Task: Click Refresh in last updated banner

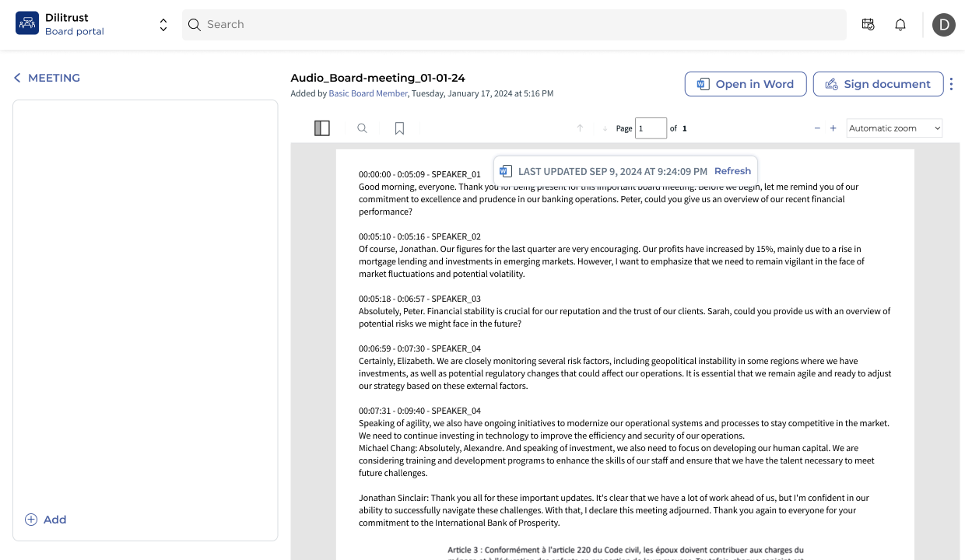Action: (x=732, y=171)
